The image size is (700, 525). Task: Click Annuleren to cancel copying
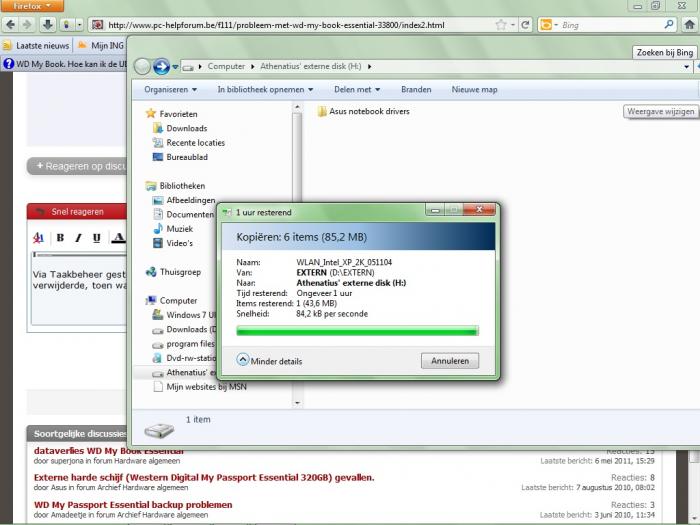coord(450,361)
